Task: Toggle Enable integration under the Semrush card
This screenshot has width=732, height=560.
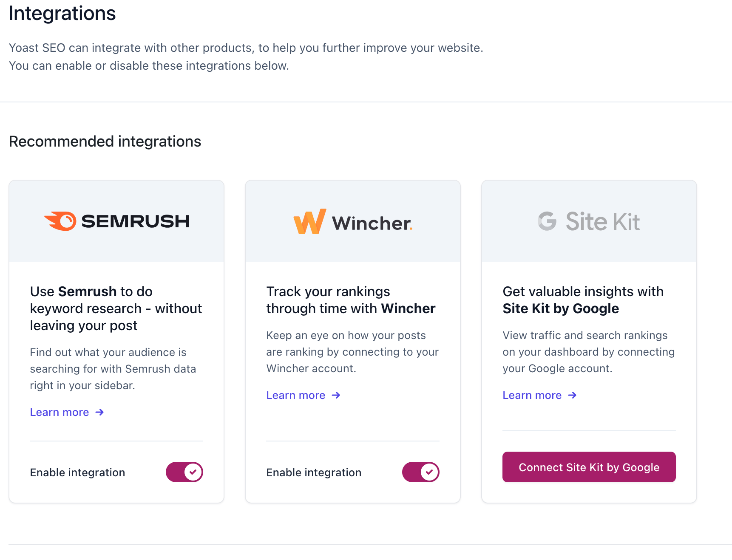Action: 184,472
